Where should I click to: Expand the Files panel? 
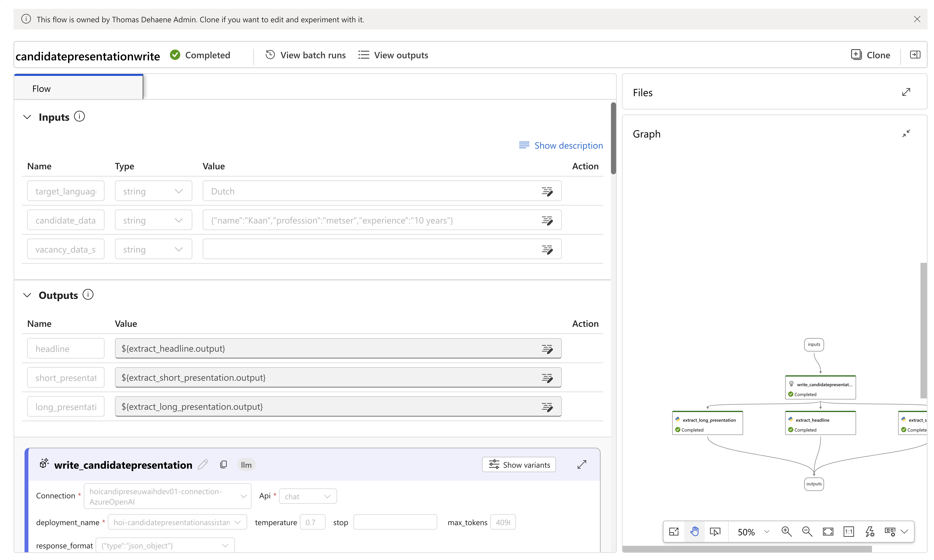[x=906, y=92]
